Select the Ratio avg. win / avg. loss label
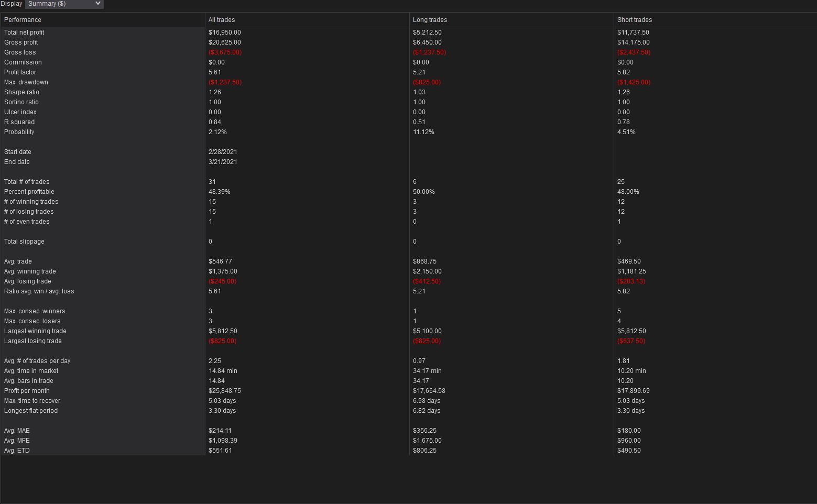This screenshot has height=504, width=817. [39, 291]
